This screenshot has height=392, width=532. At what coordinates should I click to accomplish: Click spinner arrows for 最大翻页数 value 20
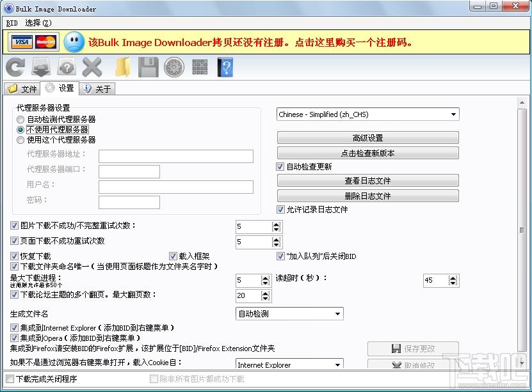[x=265, y=296]
